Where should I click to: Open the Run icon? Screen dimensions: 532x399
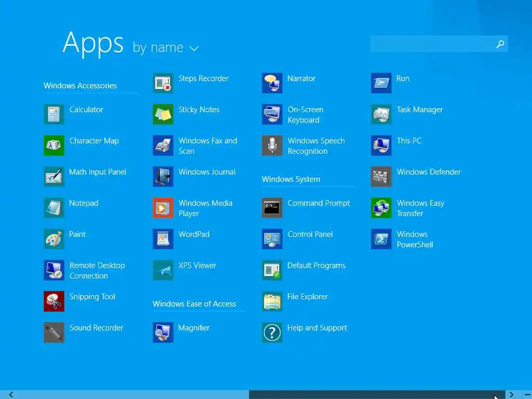point(381,83)
